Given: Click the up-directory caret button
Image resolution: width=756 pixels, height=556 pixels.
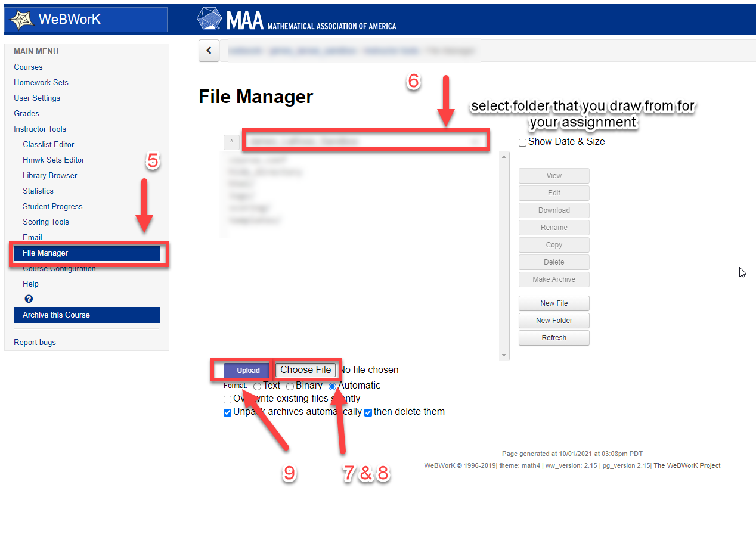Looking at the screenshot, I should click(x=231, y=142).
